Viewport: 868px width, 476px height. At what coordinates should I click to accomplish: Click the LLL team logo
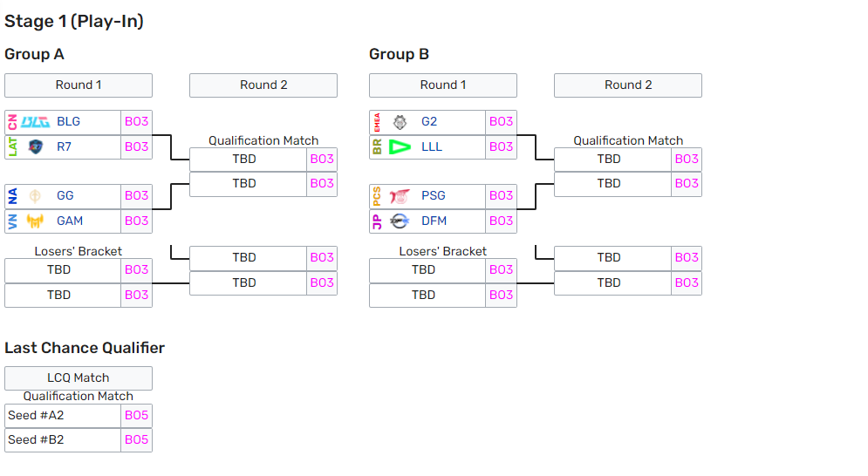click(x=400, y=146)
